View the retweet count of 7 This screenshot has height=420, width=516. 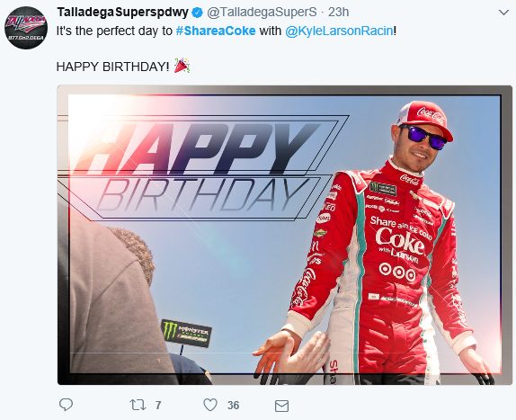click(158, 406)
